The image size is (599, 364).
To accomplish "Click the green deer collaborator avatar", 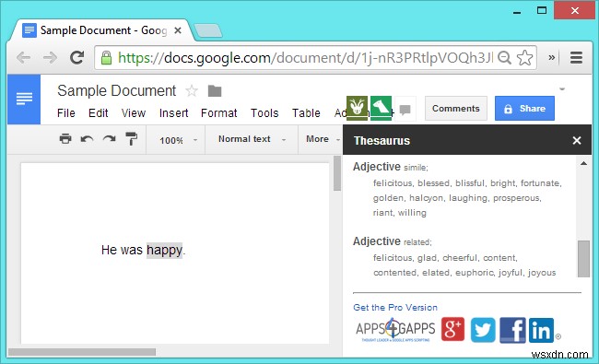I will click(x=357, y=108).
